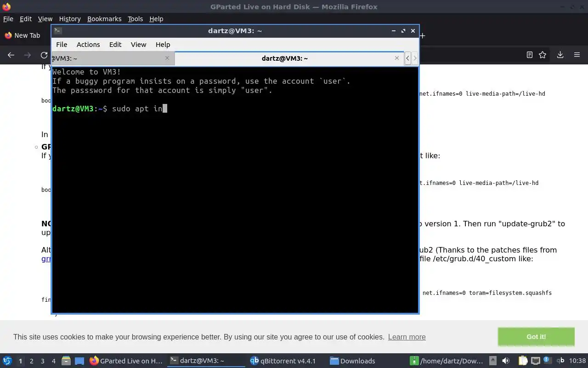Open Firefox View menu
588x368 pixels.
click(x=45, y=19)
